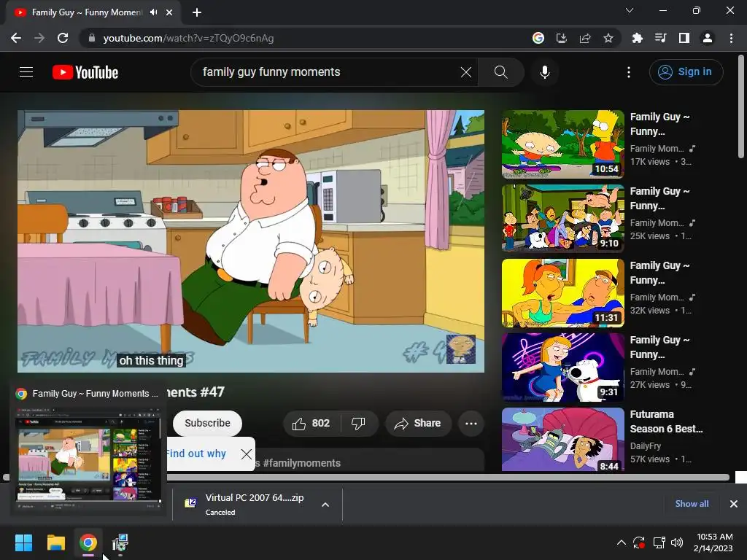Open the network icon in tray
This screenshot has width=747, height=560.
pyautogui.click(x=659, y=542)
